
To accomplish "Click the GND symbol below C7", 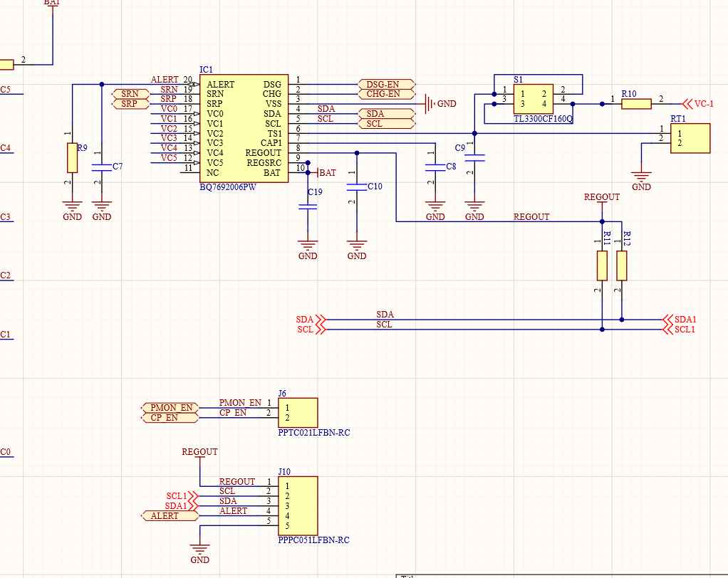I will [102, 211].
